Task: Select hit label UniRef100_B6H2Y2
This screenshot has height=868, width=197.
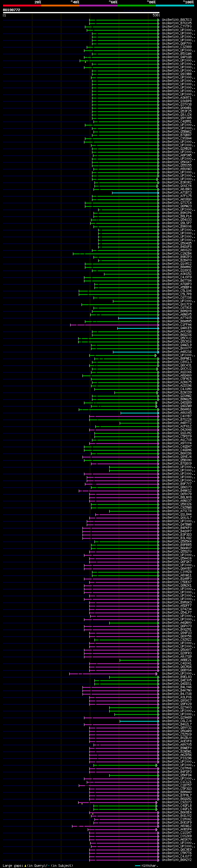Action: point(177,860)
